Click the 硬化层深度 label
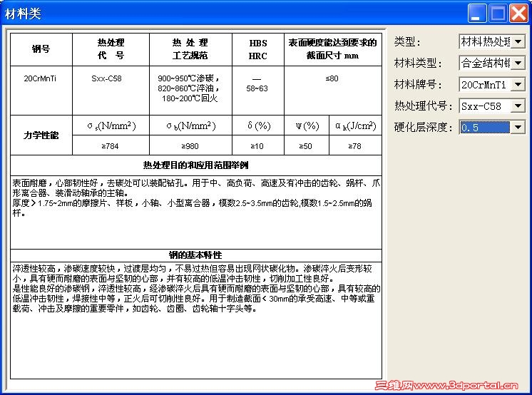 pyautogui.click(x=424, y=127)
